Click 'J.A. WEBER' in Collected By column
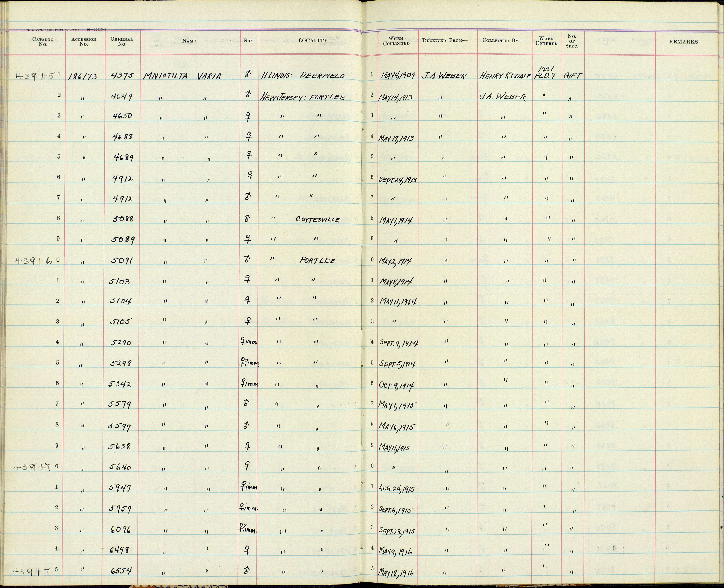 (503, 97)
